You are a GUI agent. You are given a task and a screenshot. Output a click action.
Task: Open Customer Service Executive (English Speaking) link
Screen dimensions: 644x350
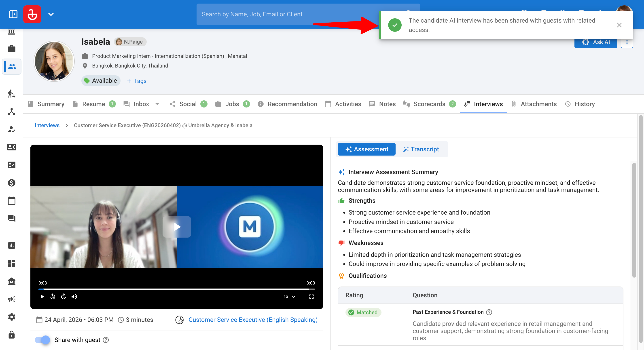point(253,320)
